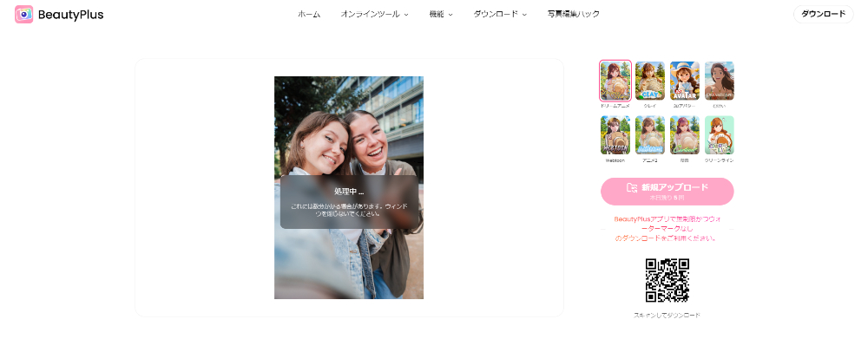Expand the 機能 dropdown menu
This screenshot has width=868, height=339.
[x=441, y=15]
